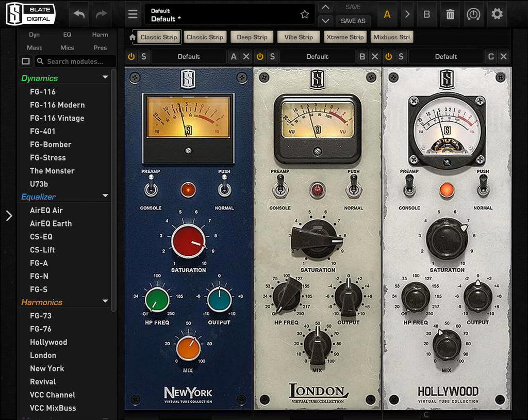Solo the Hollywood module

click(x=401, y=57)
